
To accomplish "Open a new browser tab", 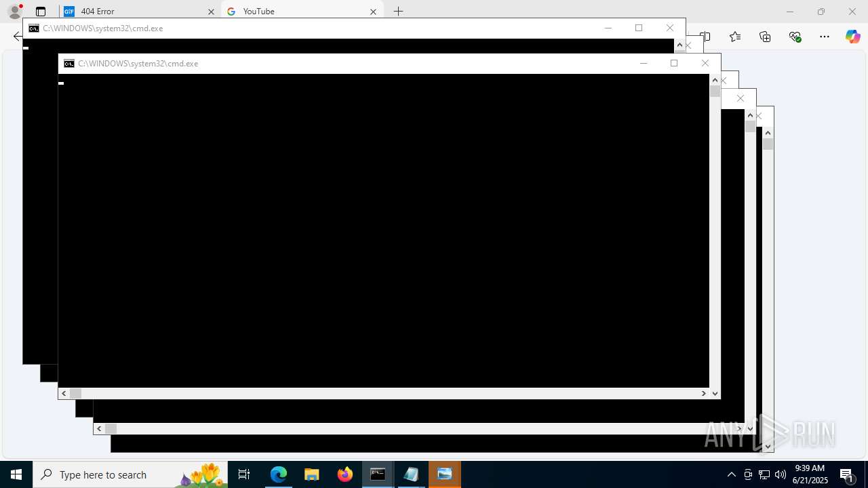I will click(399, 12).
